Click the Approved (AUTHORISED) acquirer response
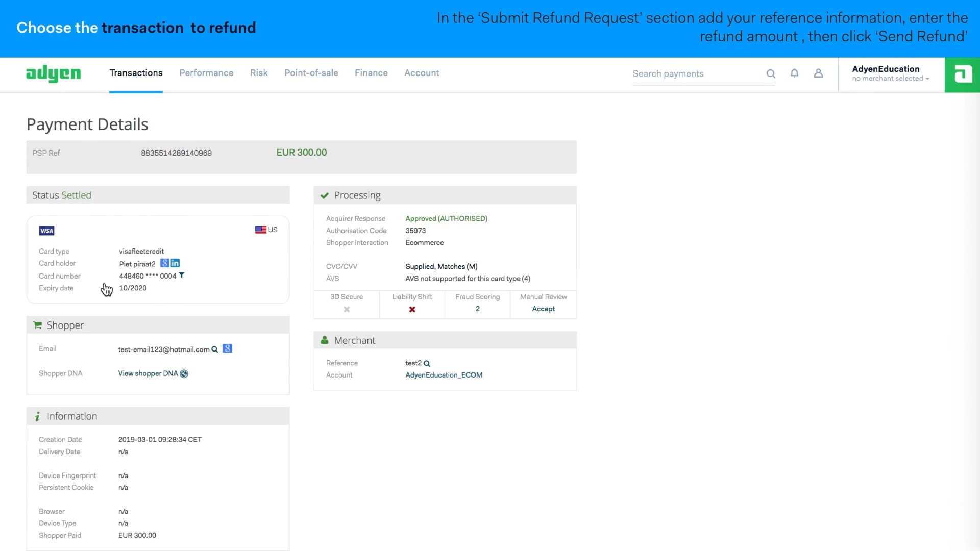 point(447,218)
